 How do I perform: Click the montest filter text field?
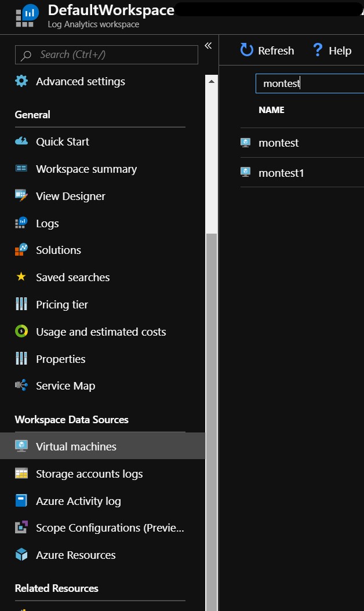(x=310, y=83)
